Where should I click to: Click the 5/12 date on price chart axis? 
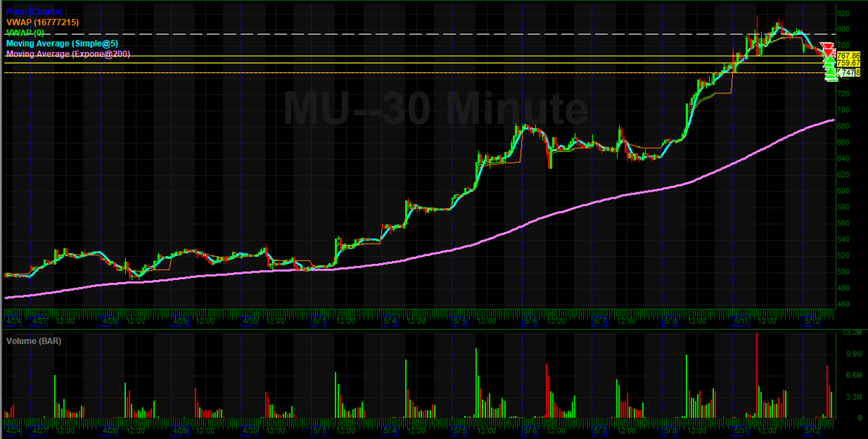click(x=812, y=320)
